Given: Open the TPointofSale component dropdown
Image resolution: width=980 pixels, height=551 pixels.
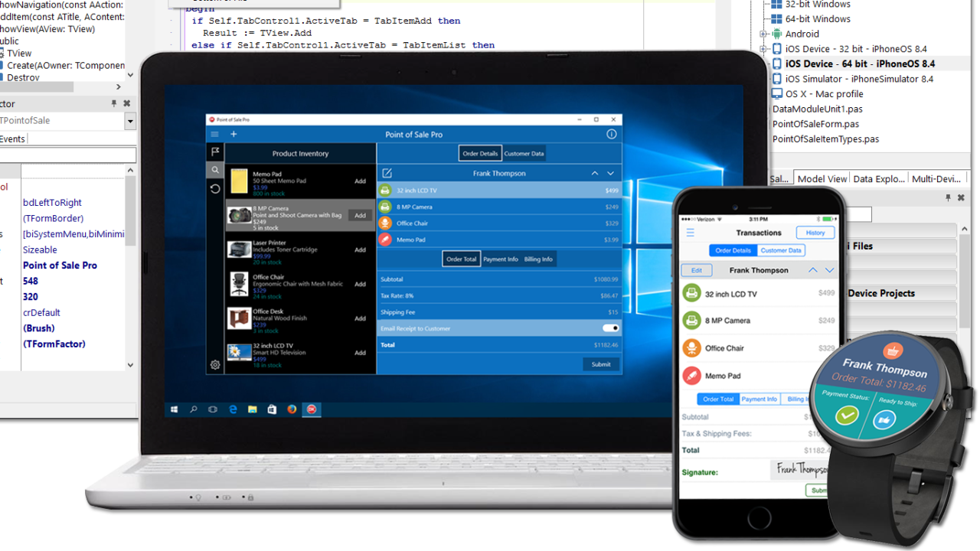Looking at the screenshot, I should tap(130, 121).
